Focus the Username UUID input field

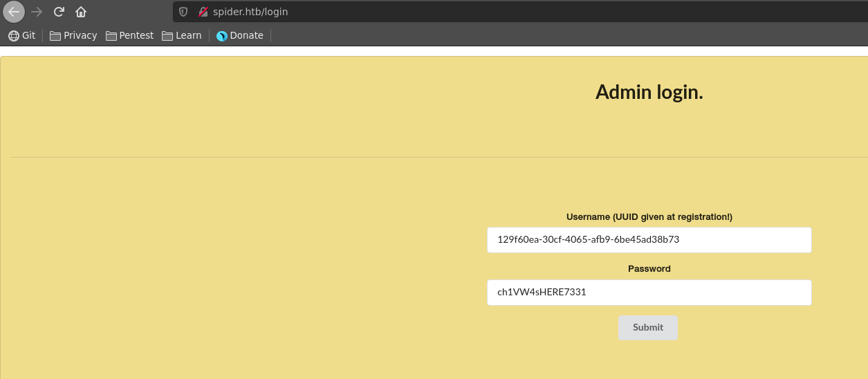[x=649, y=240]
